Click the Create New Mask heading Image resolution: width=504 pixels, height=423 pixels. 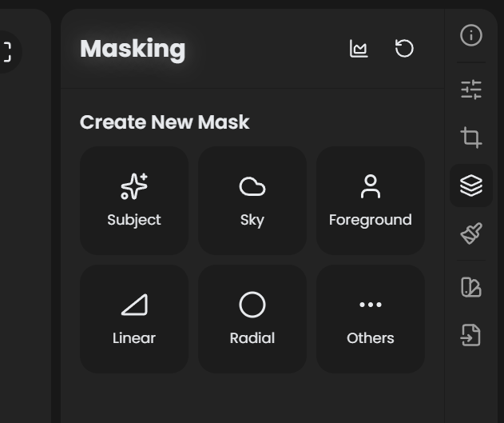point(165,122)
